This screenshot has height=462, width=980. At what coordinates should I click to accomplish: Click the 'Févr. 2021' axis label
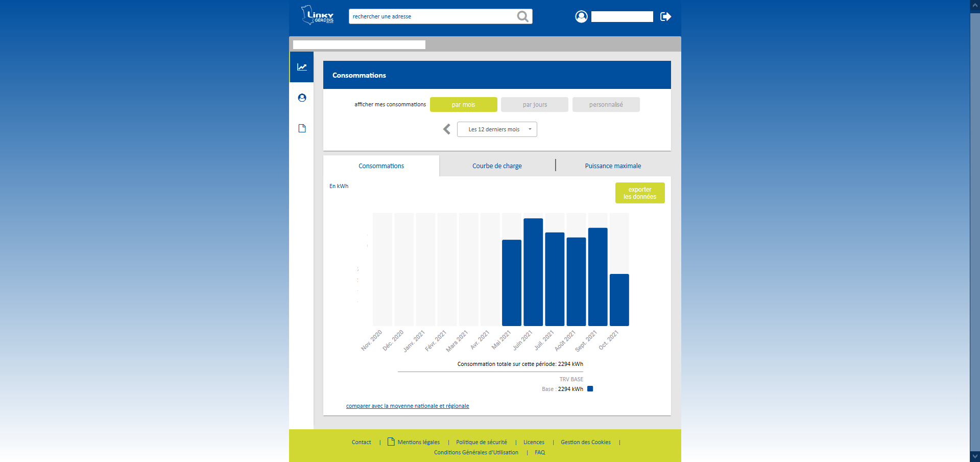[436, 341]
